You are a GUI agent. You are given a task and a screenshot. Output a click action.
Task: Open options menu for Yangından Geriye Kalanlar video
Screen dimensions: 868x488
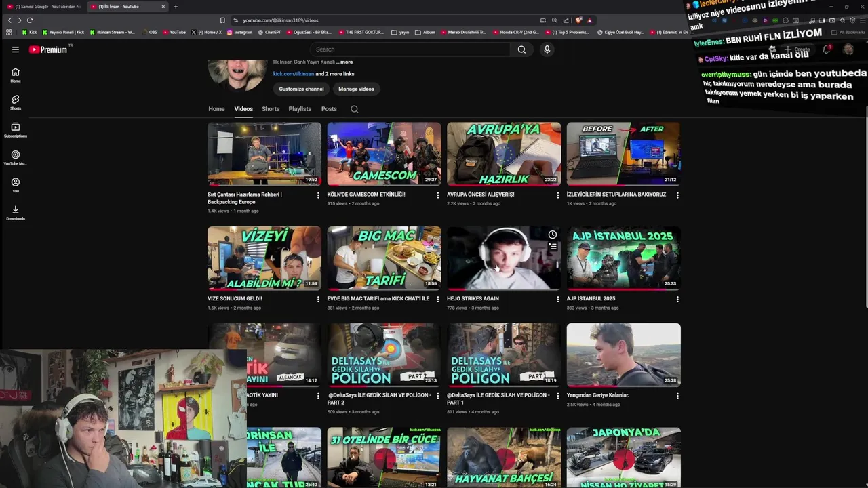(x=677, y=396)
